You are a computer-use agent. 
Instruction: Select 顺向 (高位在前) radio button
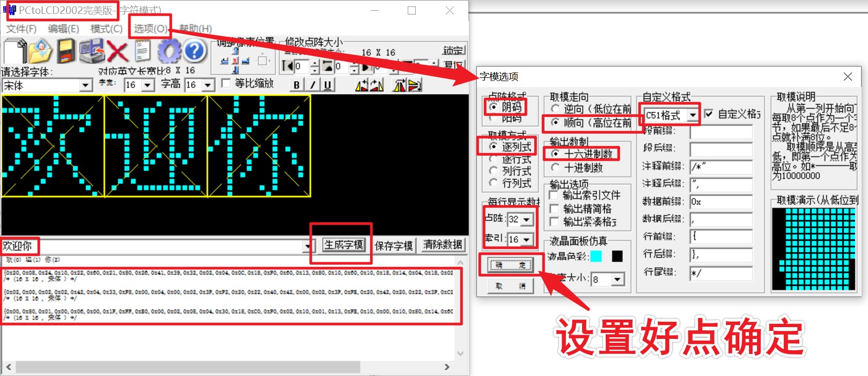click(x=556, y=122)
